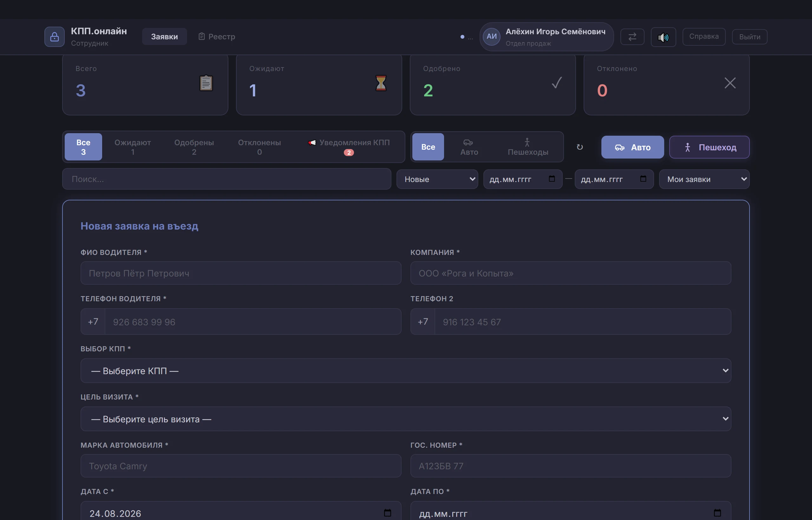Open the Выберите КПП dropdown
Viewport: 812px width, 520px height.
(x=406, y=371)
